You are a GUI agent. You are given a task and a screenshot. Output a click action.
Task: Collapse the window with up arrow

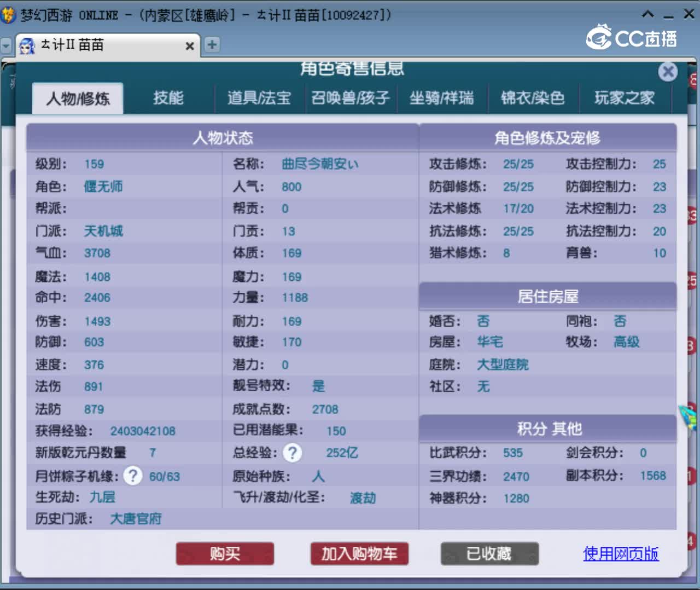pyautogui.click(x=648, y=14)
